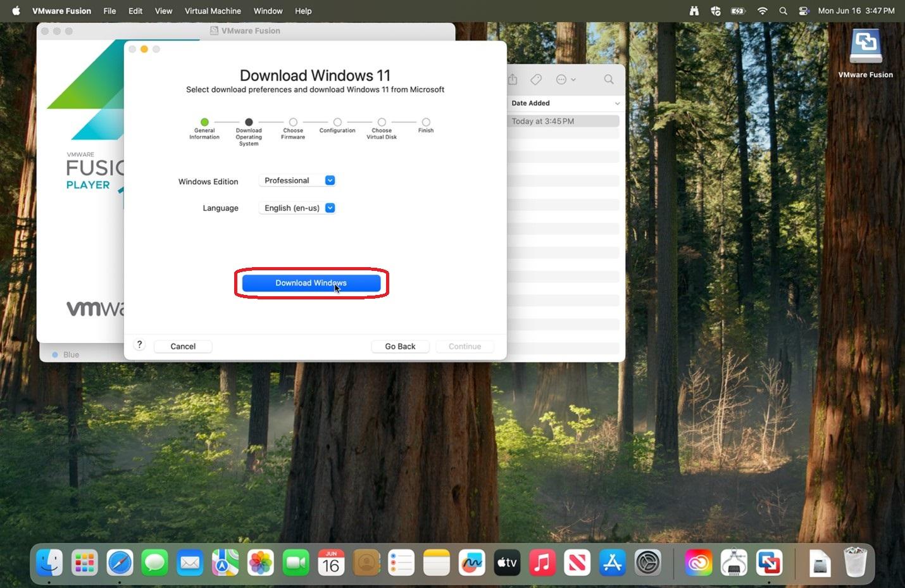Click the binoculars menu bar icon
The image size is (905, 588).
click(694, 11)
